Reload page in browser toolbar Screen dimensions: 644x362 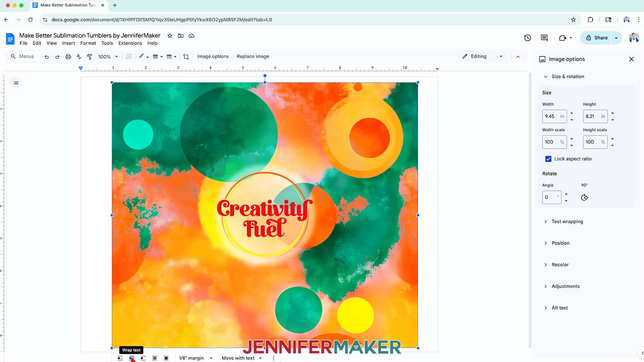click(x=30, y=20)
